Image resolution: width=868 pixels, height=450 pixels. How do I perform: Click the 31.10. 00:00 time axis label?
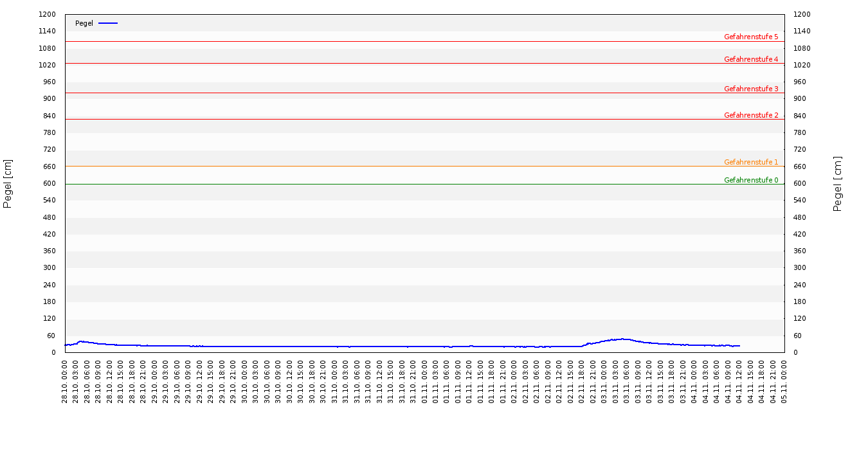point(334,382)
